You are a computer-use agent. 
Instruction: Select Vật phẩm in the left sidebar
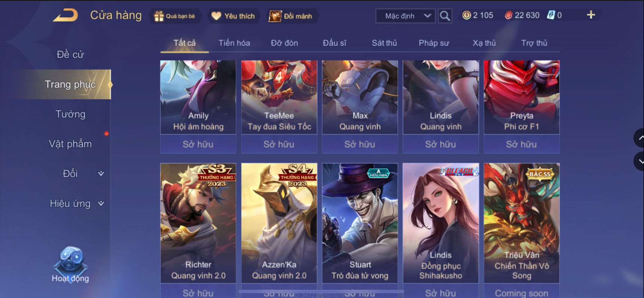70,144
